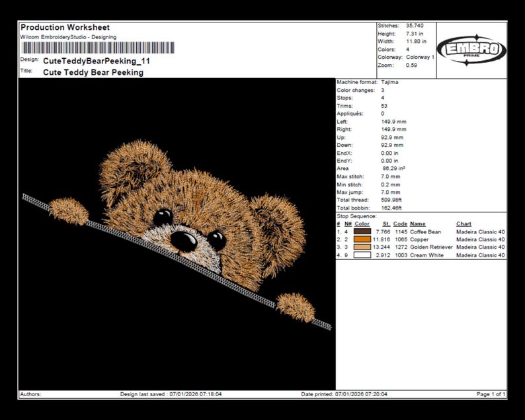Click the Zoom value 0.59

pyautogui.click(x=411, y=65)
